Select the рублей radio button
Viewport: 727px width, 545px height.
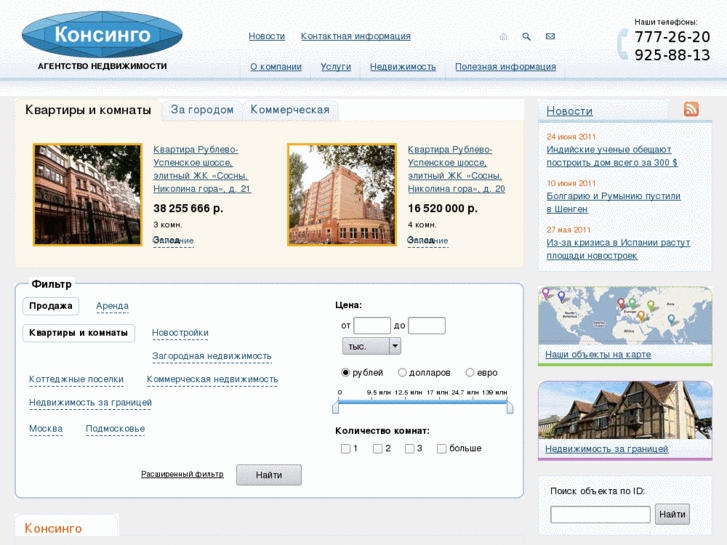coord(345,372)
